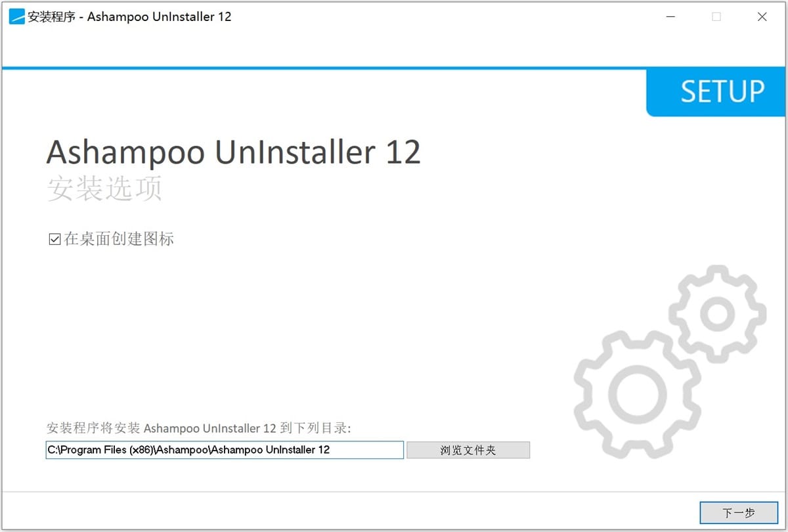Viewport: 788px width, 532px height.
Task: Click the disabled maximize window button
Action: 716,16
